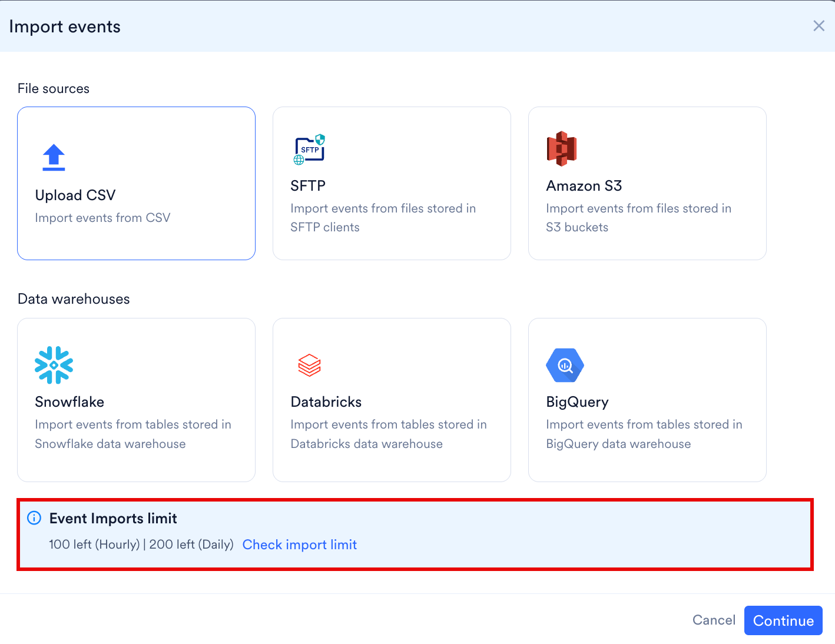The height and width of the screenshot is (644, 835).
Task: Click the '100 left (Hourly)' limit text
Action: (94, 545)
